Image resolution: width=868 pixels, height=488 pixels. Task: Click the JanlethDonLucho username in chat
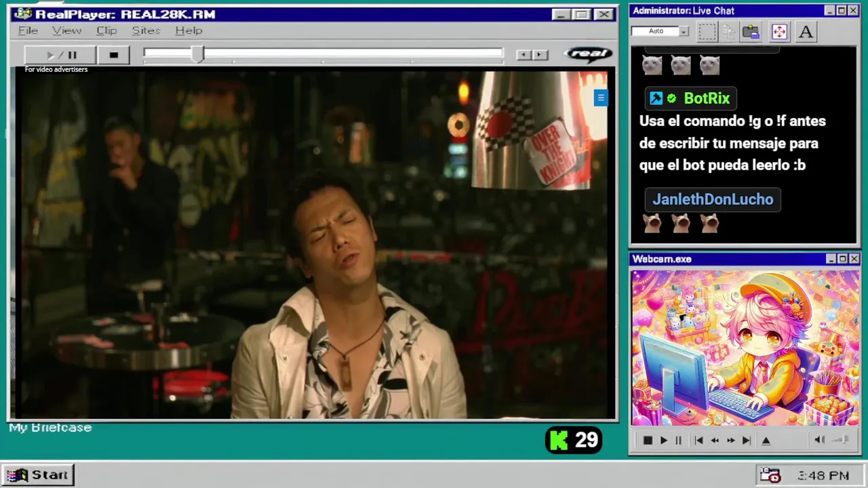click(713, 199)
